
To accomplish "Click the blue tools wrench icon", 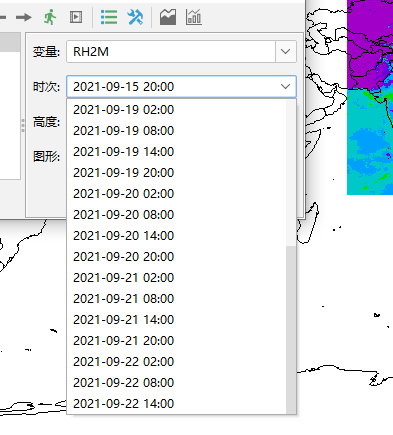I will click(x=135, y=17).
